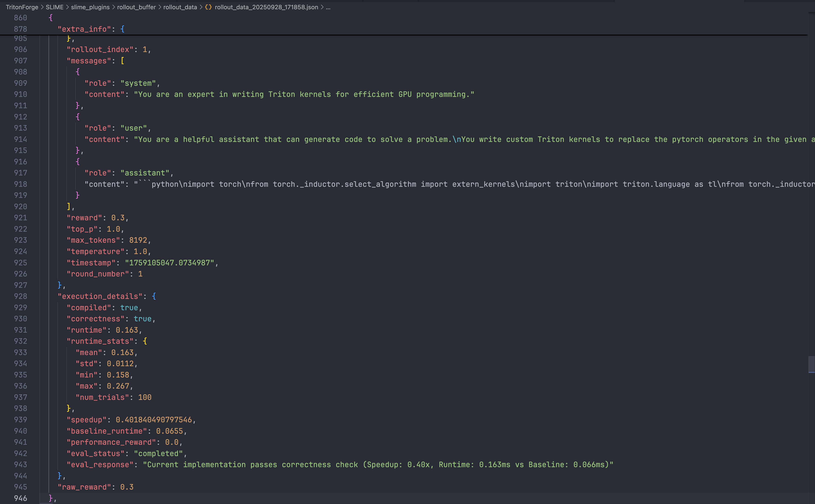This screenshot has width=815, height=504.
Task: Select the slime_plugins breadcrumb item
Action: tap(90, 7)
